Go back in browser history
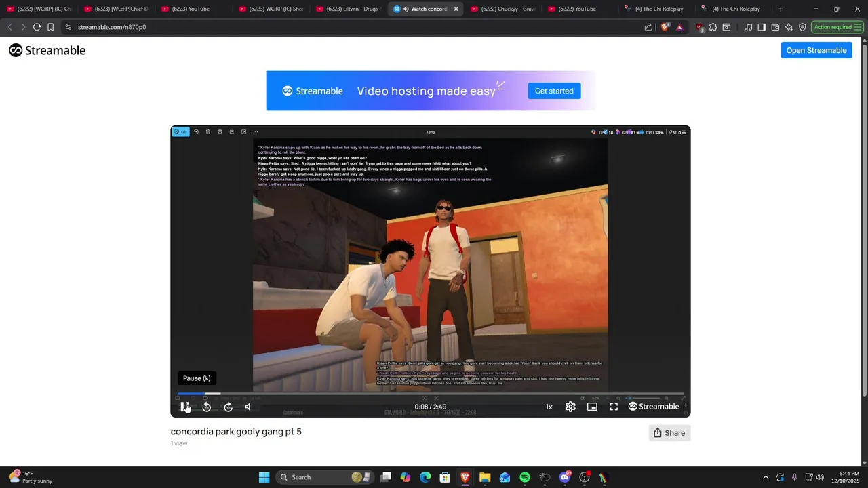Viewport: 868px width, 488px height. click(9, 27)
